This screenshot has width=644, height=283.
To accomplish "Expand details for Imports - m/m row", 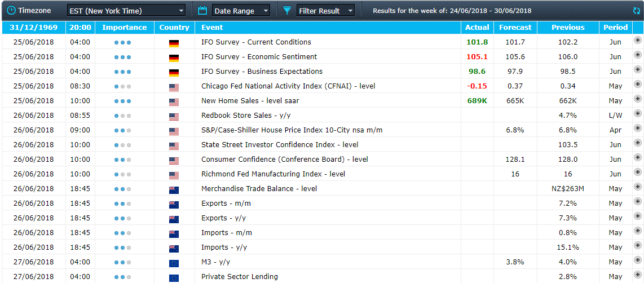I will point(637,231).
